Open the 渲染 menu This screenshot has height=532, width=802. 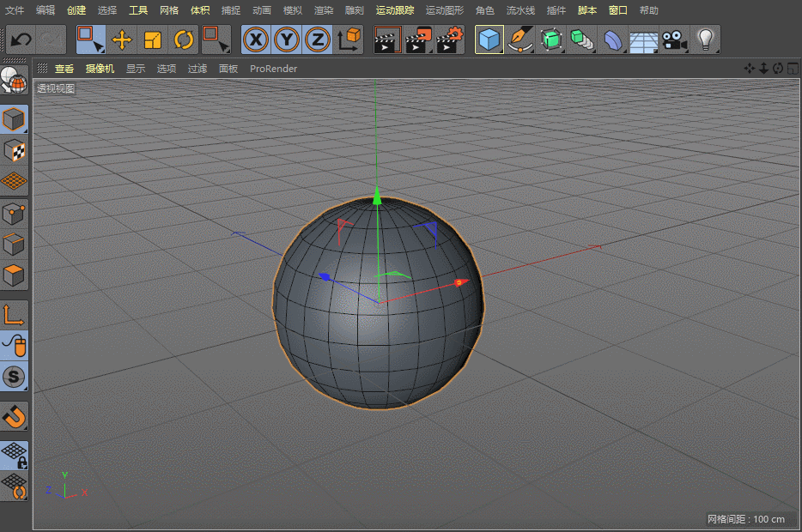323,10
